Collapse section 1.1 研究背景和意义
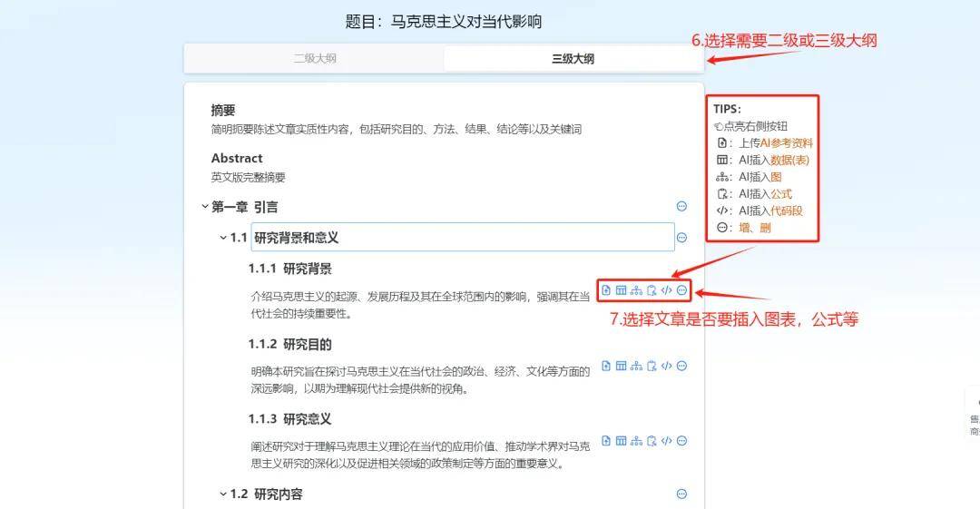 tap(223, 238)
